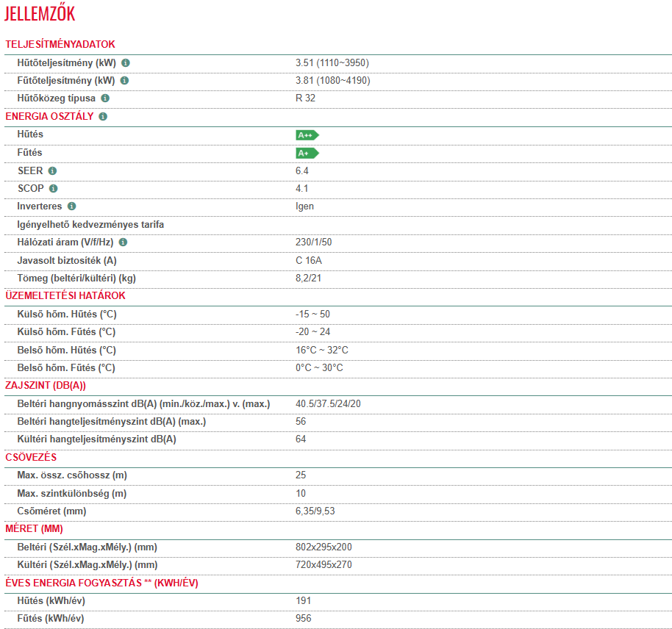Screen dimensions: 672x629
Task: Click the MÉRET (MM) section header
Action: pyautogui.click(x=34, y=529)
